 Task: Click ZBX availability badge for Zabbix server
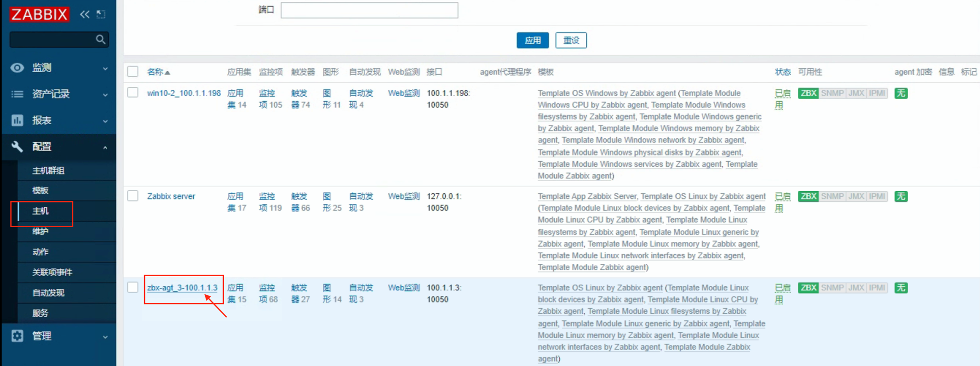808,196
